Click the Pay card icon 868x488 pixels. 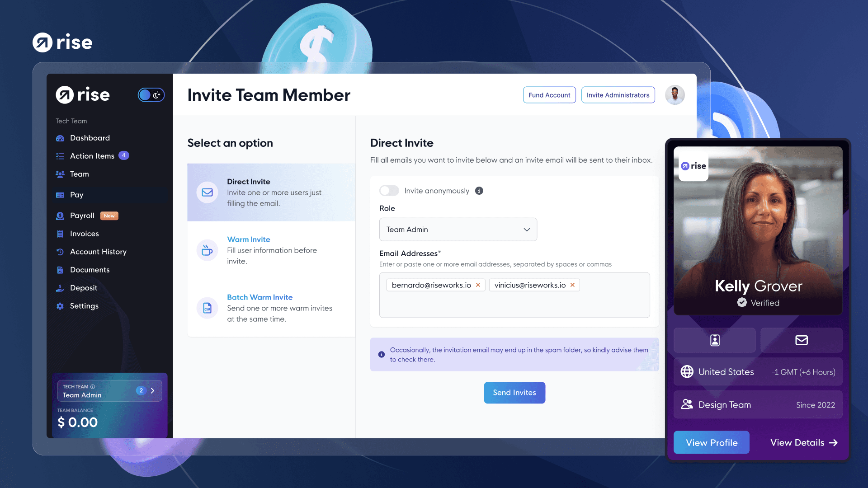[x=60, y=195]
